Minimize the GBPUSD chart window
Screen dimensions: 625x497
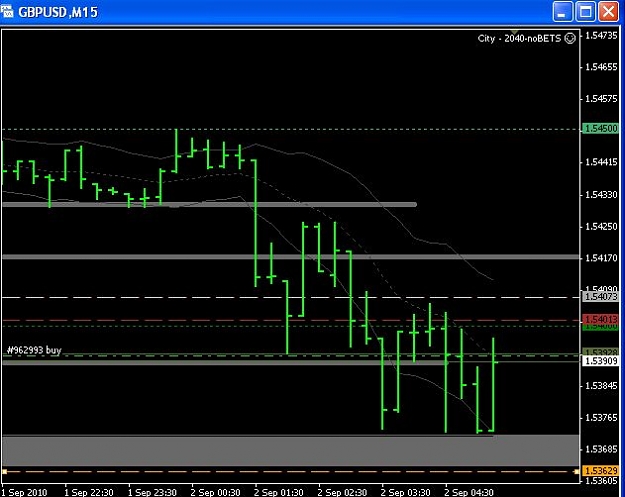[562, 12]
